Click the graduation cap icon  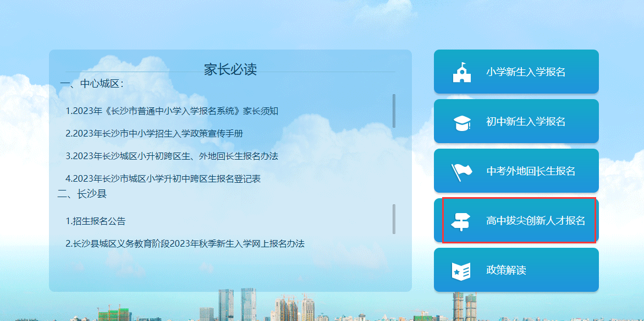click(x=461, y=122)
